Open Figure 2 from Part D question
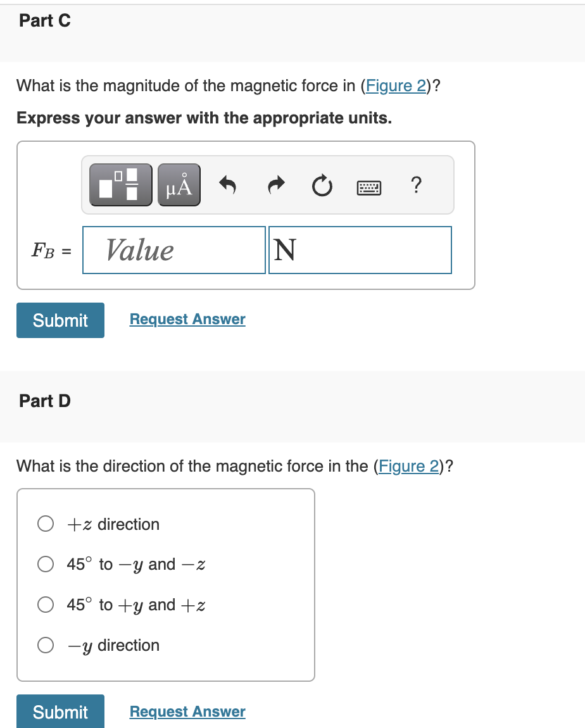 409,466
